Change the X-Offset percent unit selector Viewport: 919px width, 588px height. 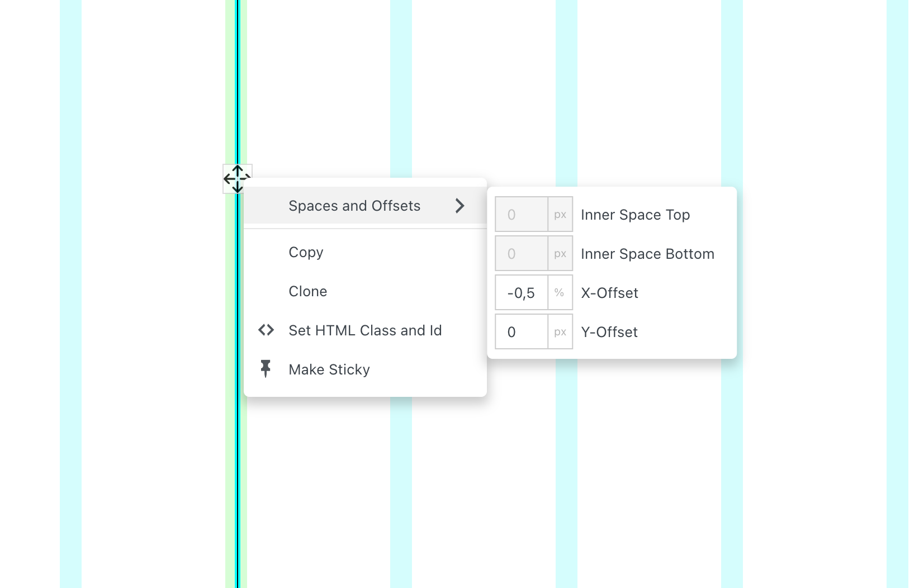[560, 293]
